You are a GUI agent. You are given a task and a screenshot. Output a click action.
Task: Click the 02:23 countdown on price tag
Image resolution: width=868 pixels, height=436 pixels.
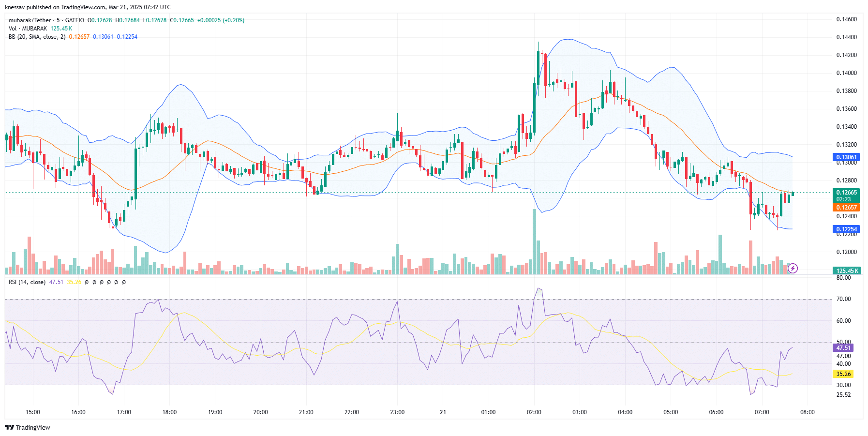pyautogui.click(x=843, y=199)
